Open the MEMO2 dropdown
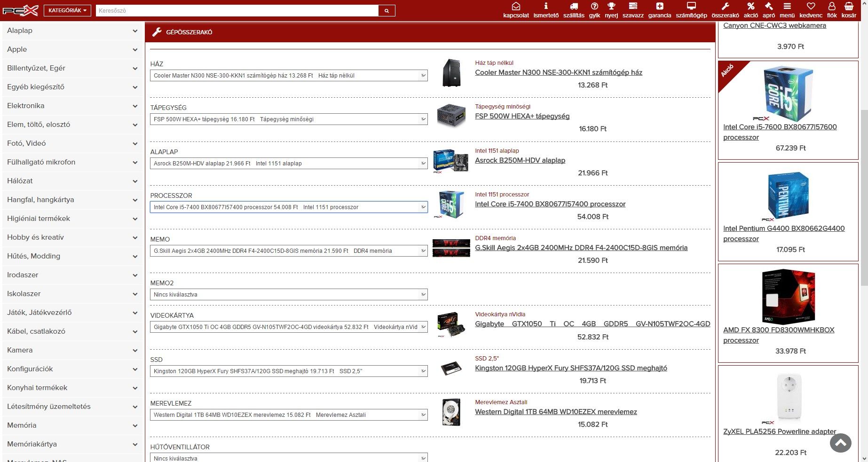The height and width of the screenshot is (462, 868). coord(289,295)
